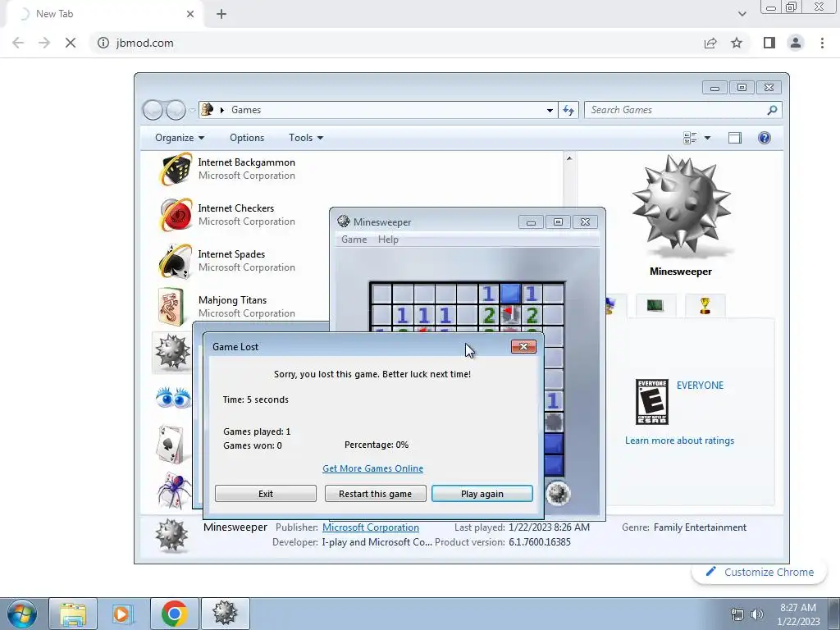The height and width of the screenshot is (630, 840).
Task: Close the New Tab browser tab
Action: tap(190, 14)
